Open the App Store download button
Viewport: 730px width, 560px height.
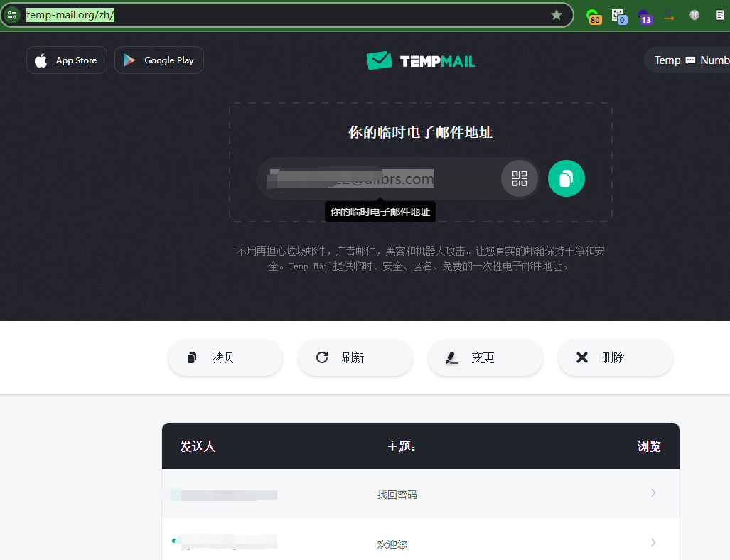click(x=67, y=60)
